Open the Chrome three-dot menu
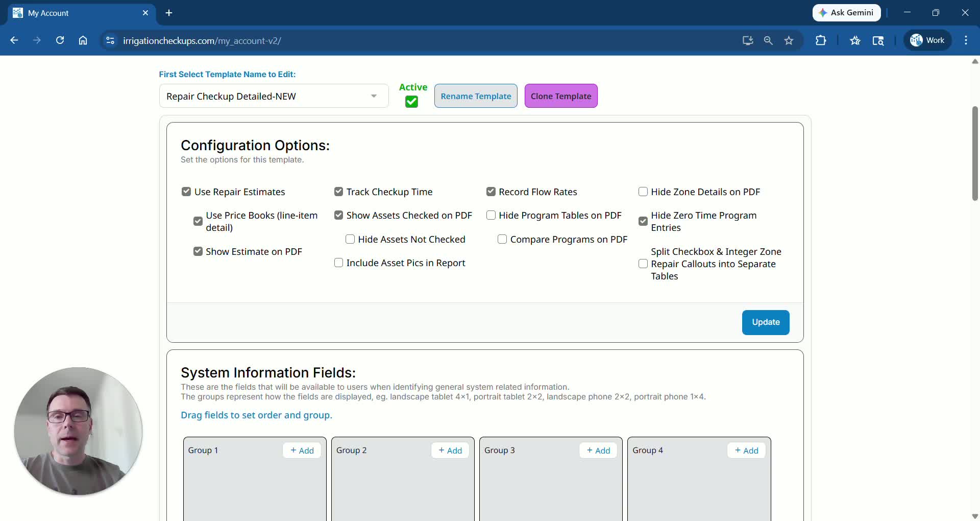 pos(966,40)
